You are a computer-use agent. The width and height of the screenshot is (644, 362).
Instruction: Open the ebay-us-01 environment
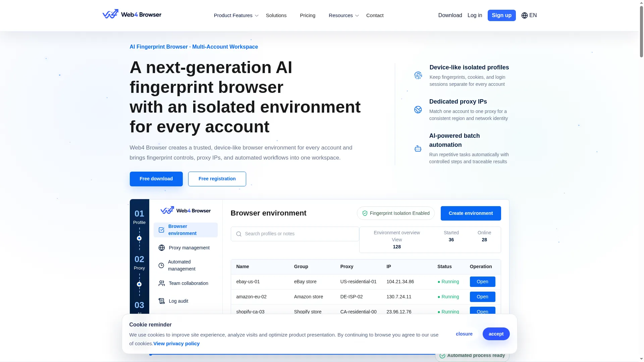pos(482,282)
